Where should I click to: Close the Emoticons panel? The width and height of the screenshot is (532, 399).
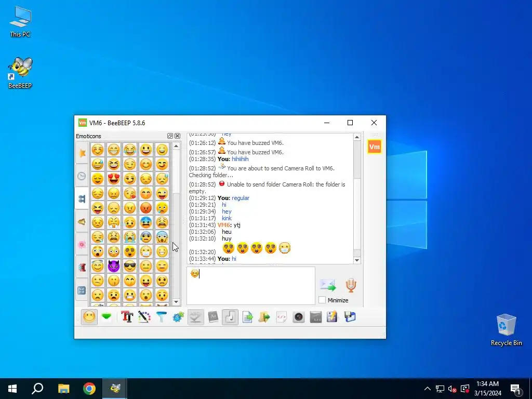178,136
